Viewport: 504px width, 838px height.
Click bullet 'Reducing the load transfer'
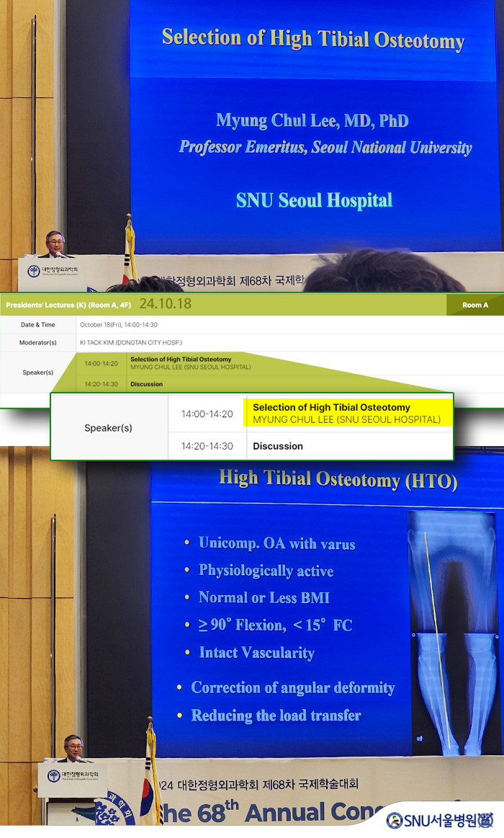tap(276, 716)
